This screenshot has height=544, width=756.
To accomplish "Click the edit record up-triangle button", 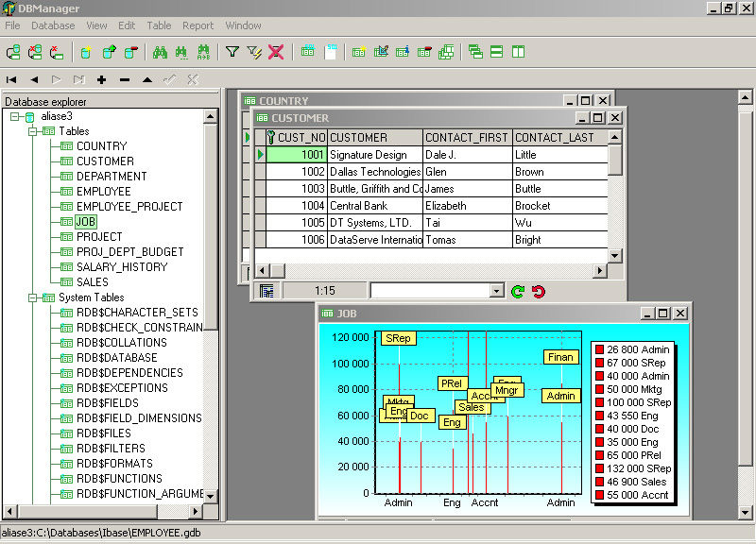I will pyautogui.click(x=147, y=80).
